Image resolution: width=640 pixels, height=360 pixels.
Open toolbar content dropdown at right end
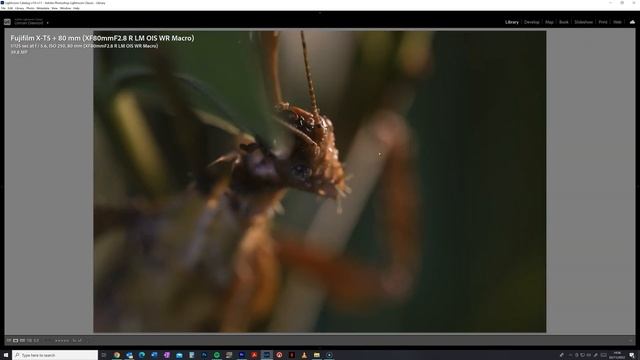point(631,340)
